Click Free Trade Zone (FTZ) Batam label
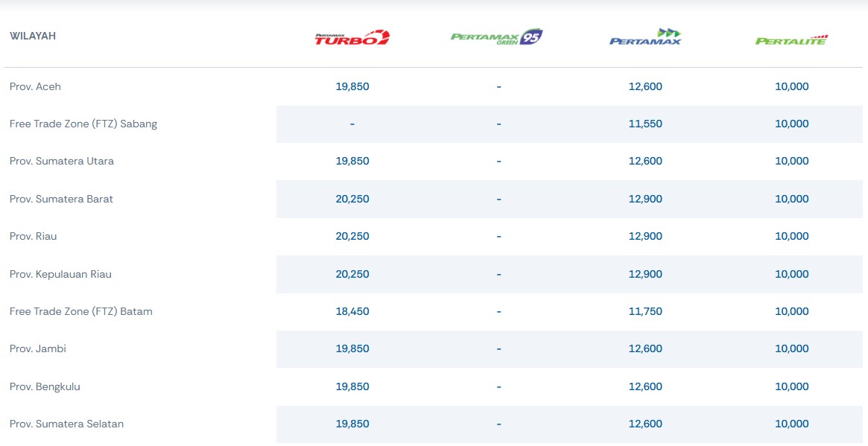Image resolution: width=868 pixels, height=446 pixels. [81, 311]
